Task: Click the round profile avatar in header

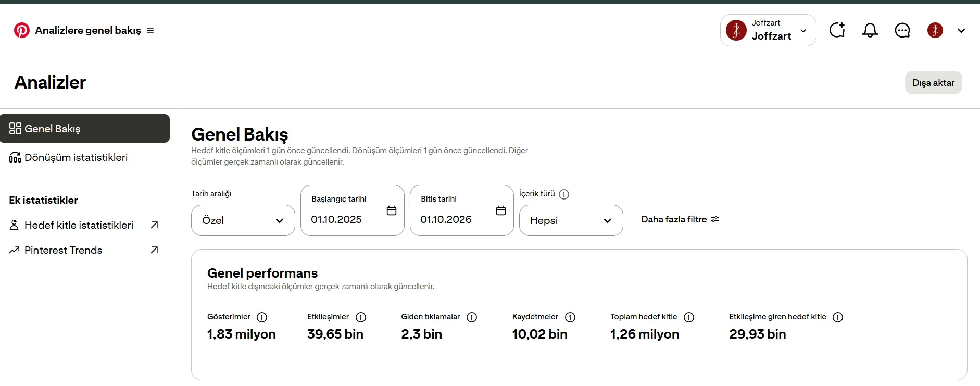Action: 935,30
